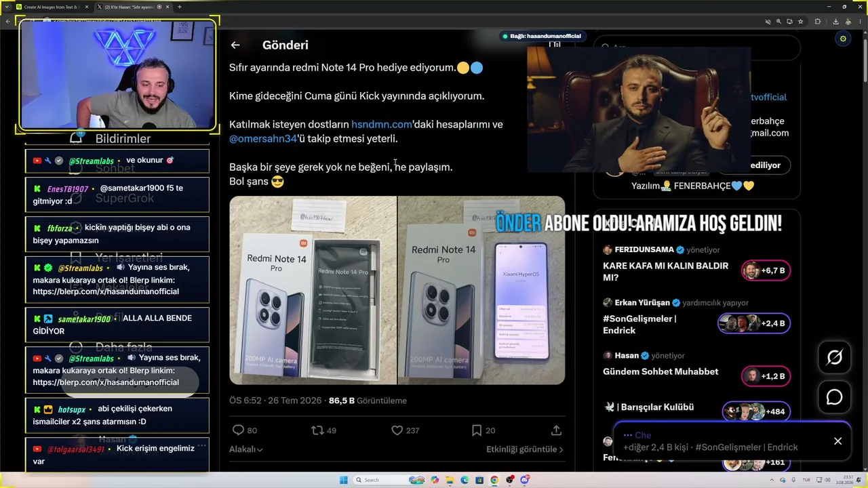The width and height of the screenshot is (868, 488).
Task: Click the Bağlı: hasandumanofficial status badge
Action: pos(541,36)
